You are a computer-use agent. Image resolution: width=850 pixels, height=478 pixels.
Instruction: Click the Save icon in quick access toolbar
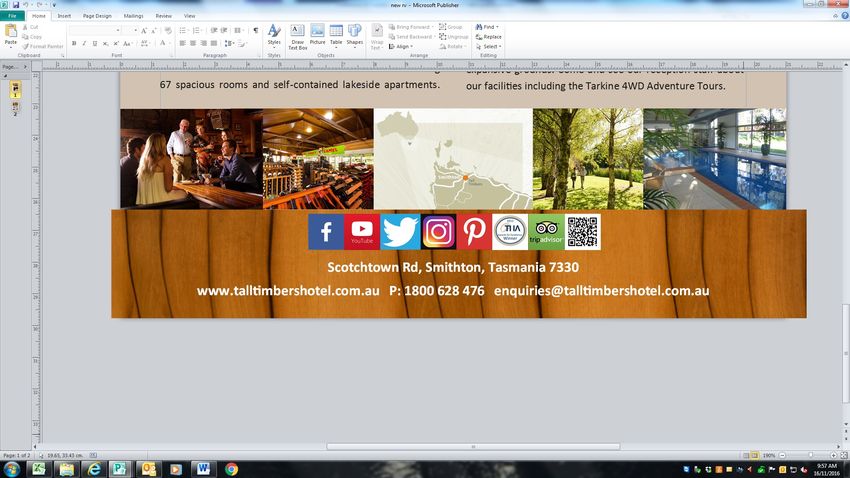[16, 5]
